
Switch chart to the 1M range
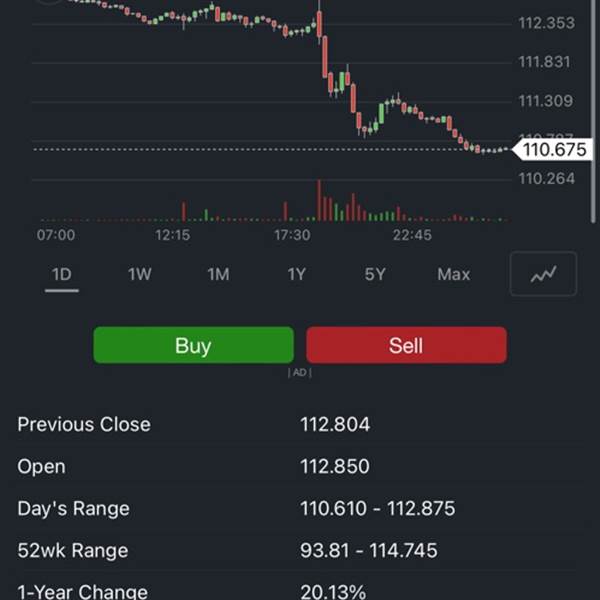(x=218, y=274)
